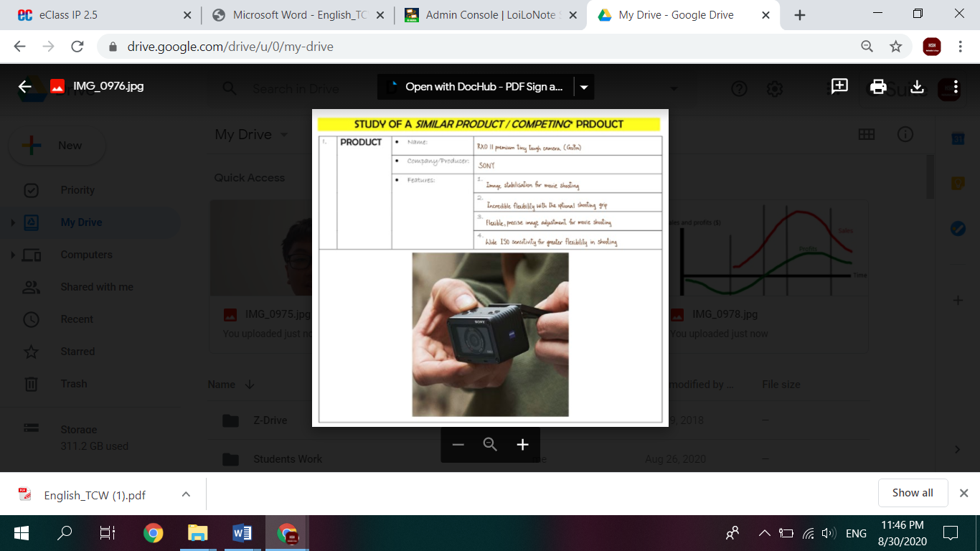Open Shared with me
Screen dimensions: 980x551
coord(97,287)
